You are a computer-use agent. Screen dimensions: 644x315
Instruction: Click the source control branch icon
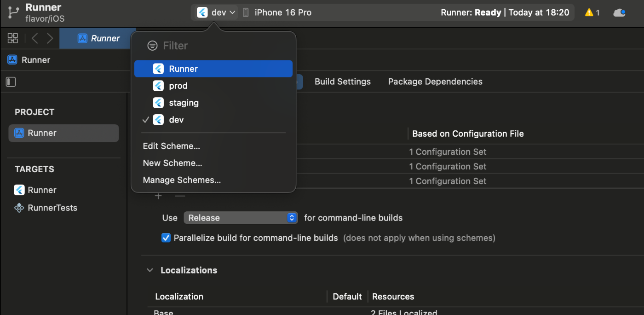point(13,13)
